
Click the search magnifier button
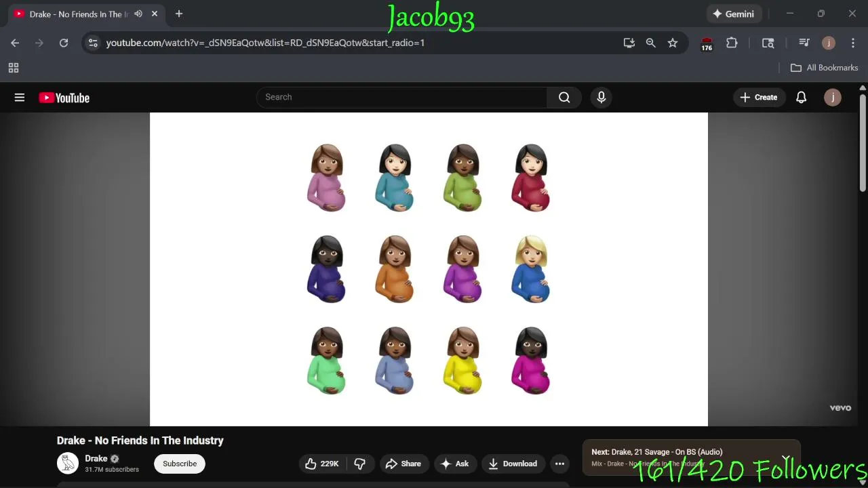[x=564, y=97]
